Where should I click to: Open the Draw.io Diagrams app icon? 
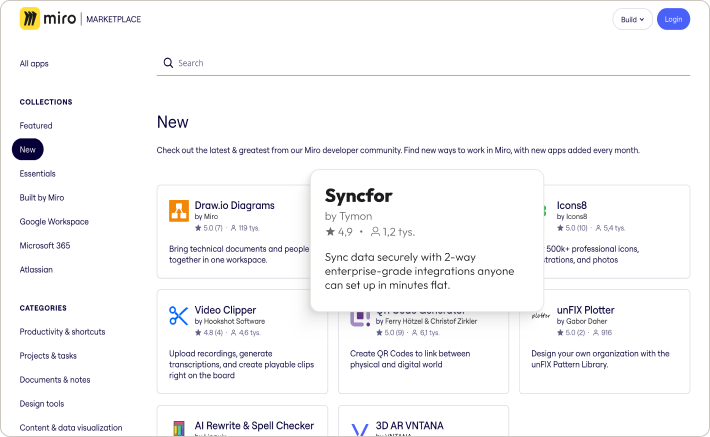[179, 210]
